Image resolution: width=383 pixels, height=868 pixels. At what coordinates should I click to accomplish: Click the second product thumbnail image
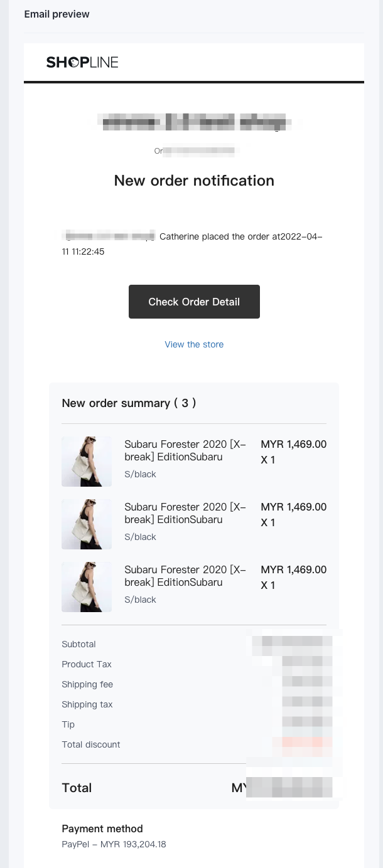tap(87, 524)
